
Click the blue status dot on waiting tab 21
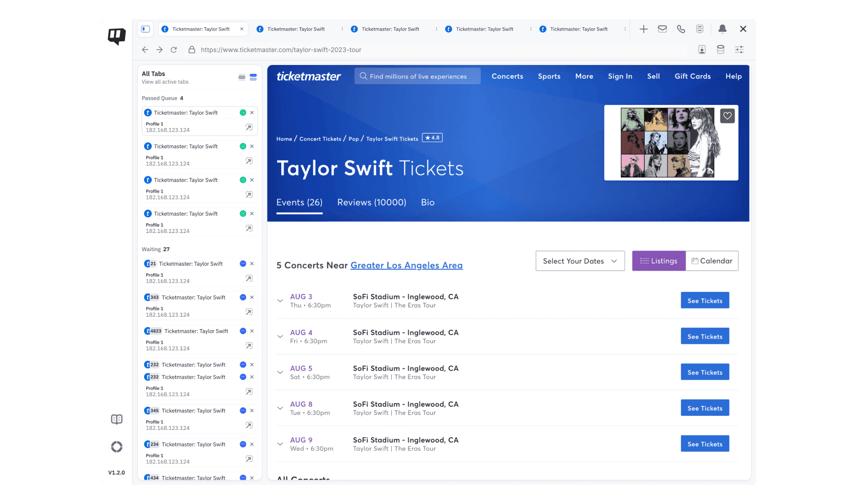point(243,264)
